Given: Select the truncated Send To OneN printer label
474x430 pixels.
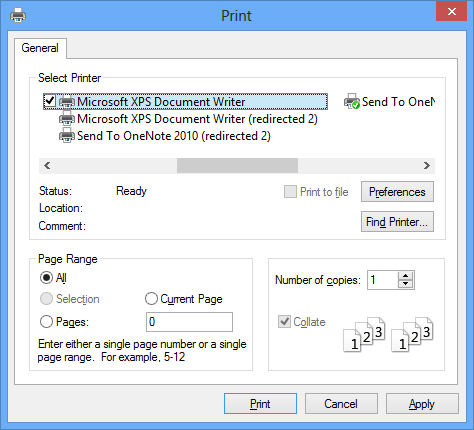Looking at the screenshot, I should tap(398, 102).
